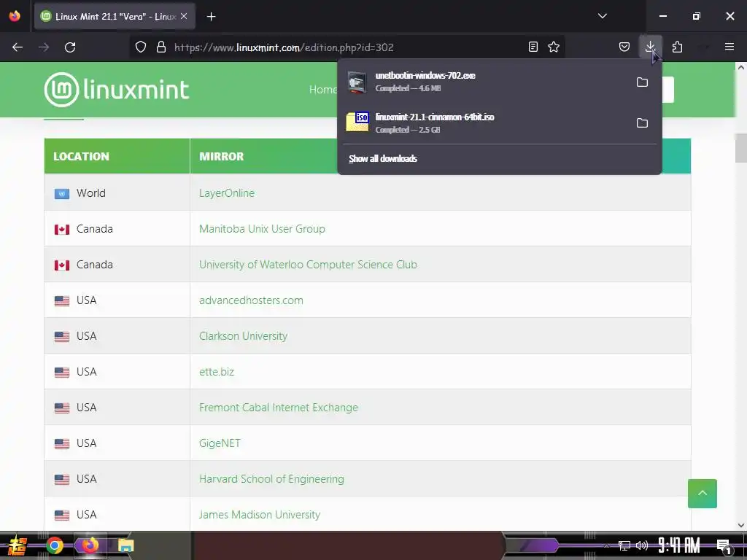
Task: Open Fremont Cabal Internet Exchange mirror
Action: click(278, 407)
